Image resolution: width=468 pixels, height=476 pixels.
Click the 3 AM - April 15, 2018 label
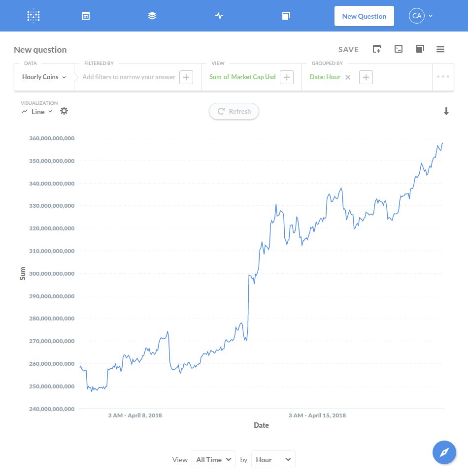click(317, 415)
